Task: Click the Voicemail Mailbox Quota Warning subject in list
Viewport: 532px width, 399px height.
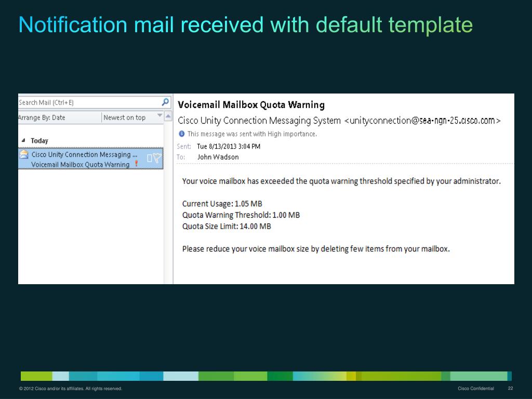Action: pyautogui.click(x=81, y=165)
